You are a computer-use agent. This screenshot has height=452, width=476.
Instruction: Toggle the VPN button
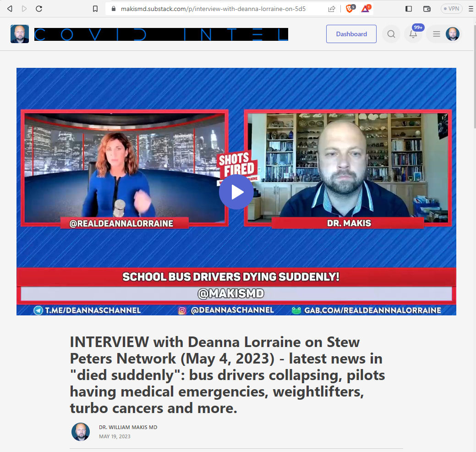(x=451, y=9)
